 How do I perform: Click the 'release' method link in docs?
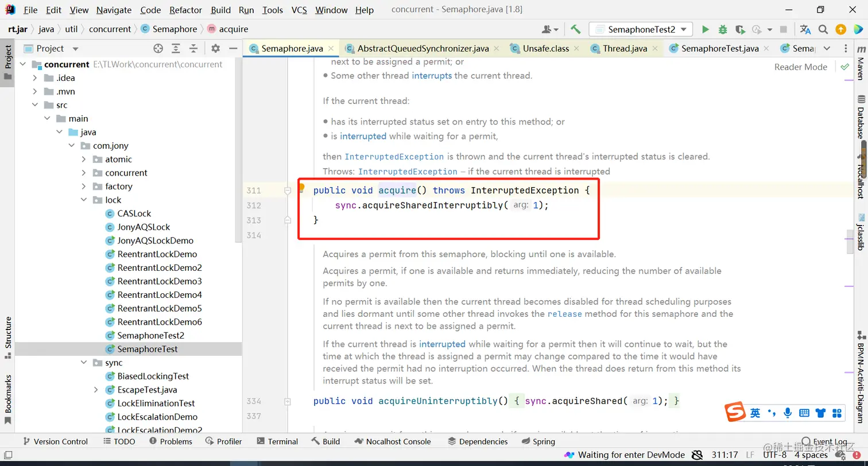(565, 314)
